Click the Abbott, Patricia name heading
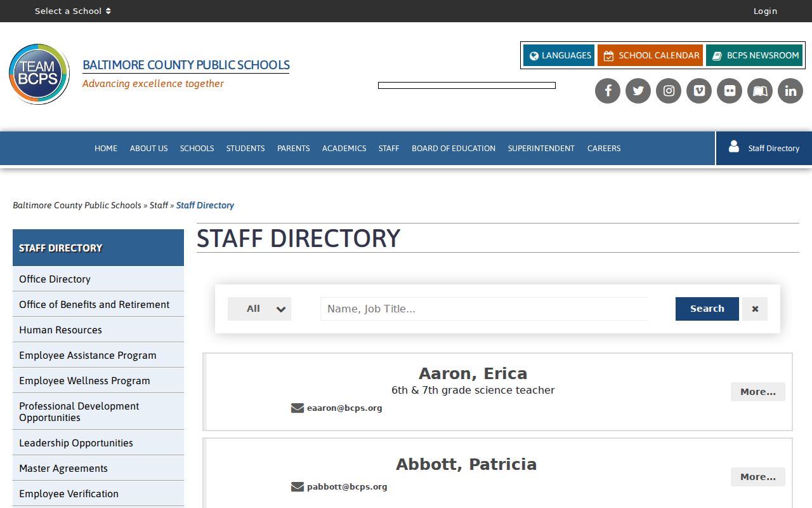 click(466, 464)
